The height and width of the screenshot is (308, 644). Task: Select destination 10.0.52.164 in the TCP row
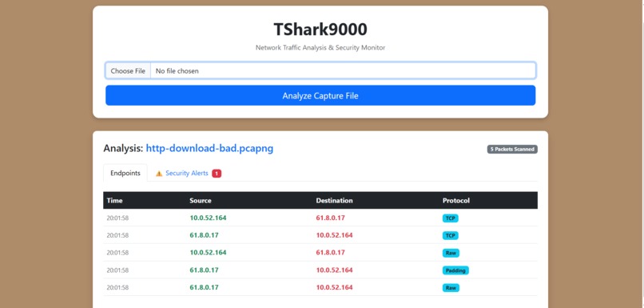[x=334, y=235]
